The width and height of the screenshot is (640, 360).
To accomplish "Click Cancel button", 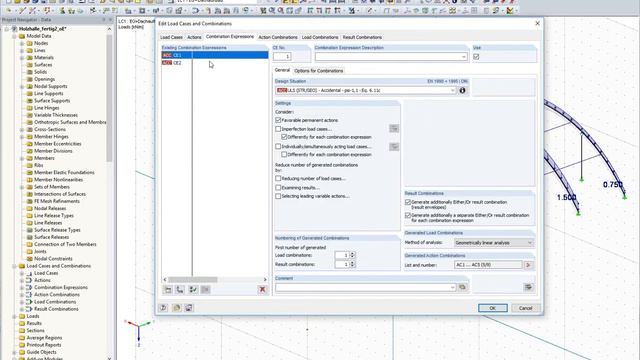I will coord(525,308).
